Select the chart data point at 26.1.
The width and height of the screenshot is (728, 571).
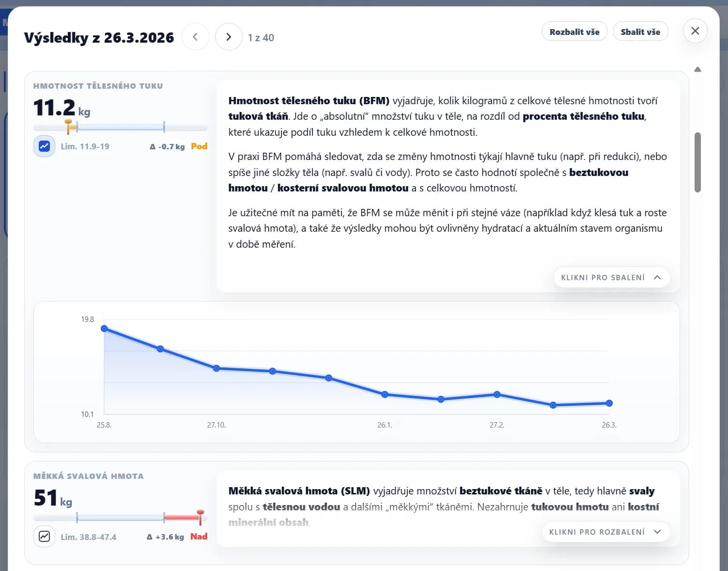click(385, 395)
